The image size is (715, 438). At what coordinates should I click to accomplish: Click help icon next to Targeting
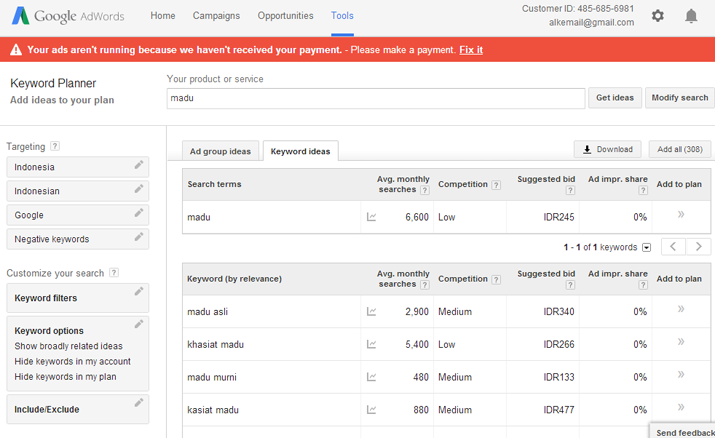click(x=55, y=146)
